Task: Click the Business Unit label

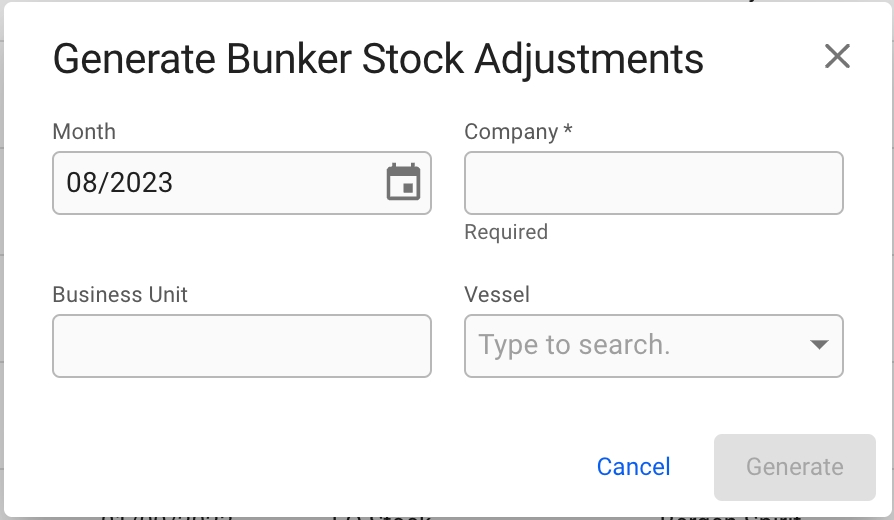Action: (120, 295)
